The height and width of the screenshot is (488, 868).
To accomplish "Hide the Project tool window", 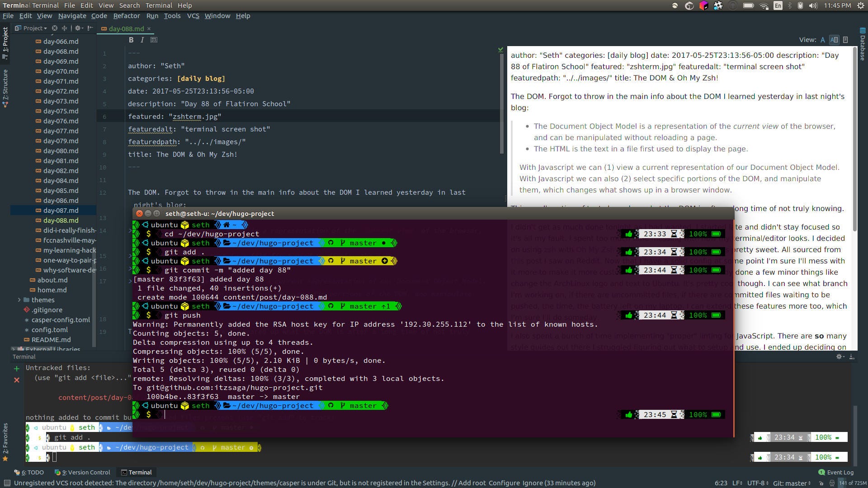I will click(x=90, y=28).
